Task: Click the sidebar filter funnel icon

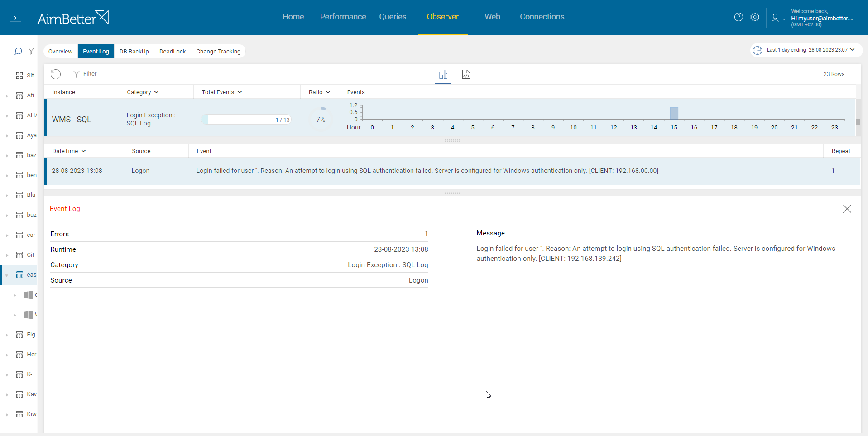Action: pos(31,51)
